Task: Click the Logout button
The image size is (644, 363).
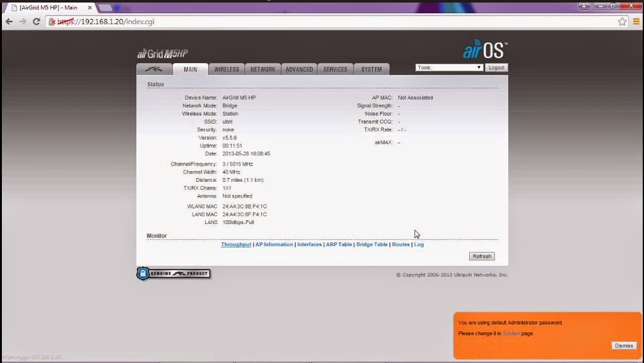Action: 496,68
